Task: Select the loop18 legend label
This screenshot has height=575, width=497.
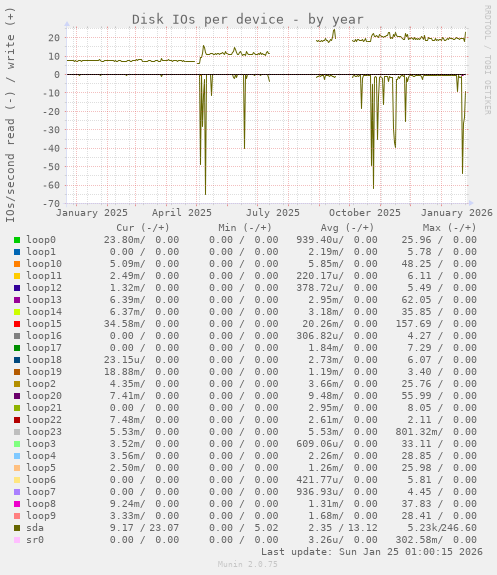Action: 44,360
